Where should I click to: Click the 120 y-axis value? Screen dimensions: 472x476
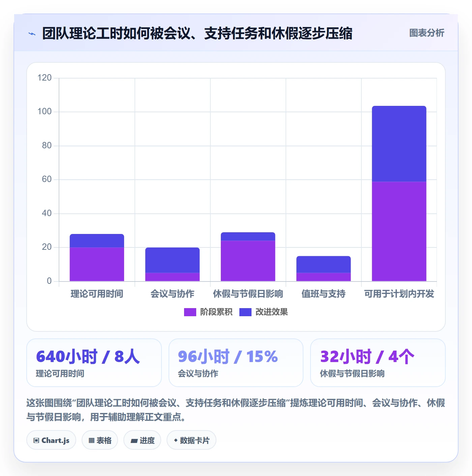[x=45, y=78]
